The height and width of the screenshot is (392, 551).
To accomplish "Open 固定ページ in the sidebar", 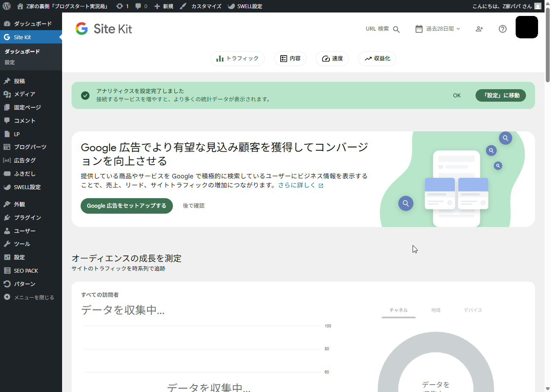I will point(31,107).
